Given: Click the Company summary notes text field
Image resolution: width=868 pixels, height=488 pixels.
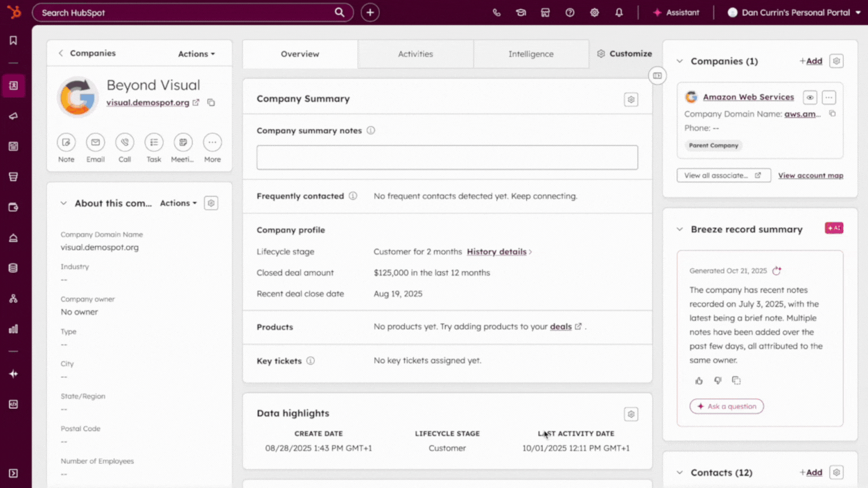Looking at the screenshot, I should (447, 158).
